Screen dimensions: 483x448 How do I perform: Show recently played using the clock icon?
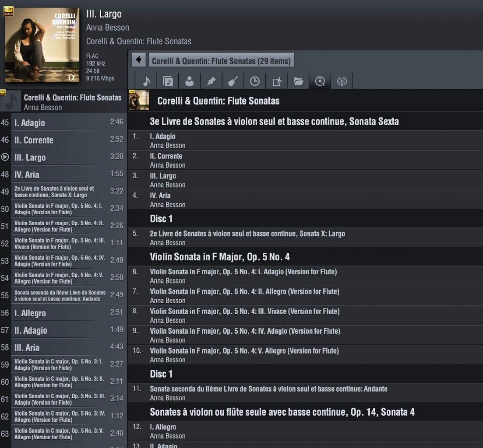click(255, 81)
